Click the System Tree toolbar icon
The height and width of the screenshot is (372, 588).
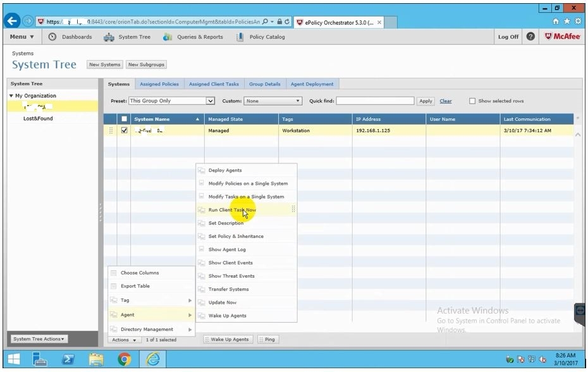click(x=109, y=37)
